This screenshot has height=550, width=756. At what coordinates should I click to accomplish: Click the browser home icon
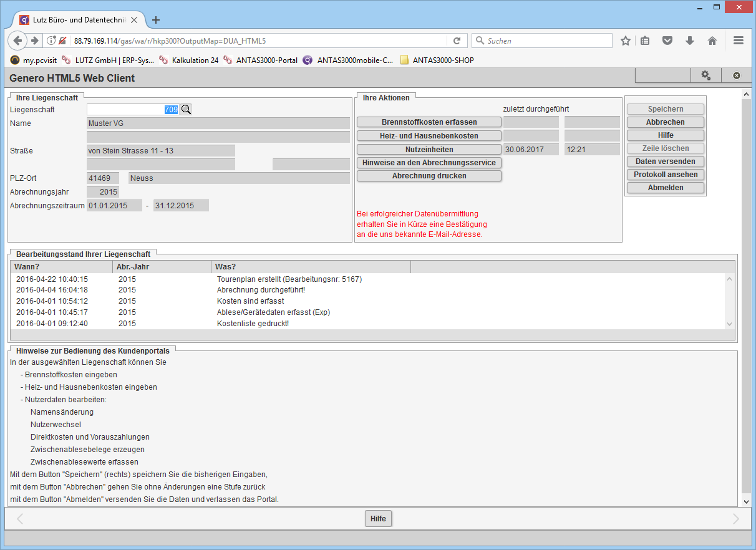click(712, 41)
